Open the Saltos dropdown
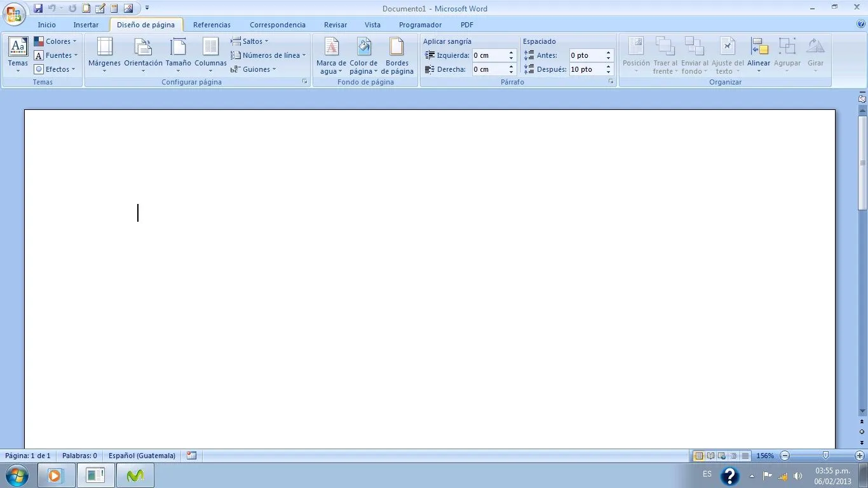Screen dimensions: 868x488 (x=250, y=41)
